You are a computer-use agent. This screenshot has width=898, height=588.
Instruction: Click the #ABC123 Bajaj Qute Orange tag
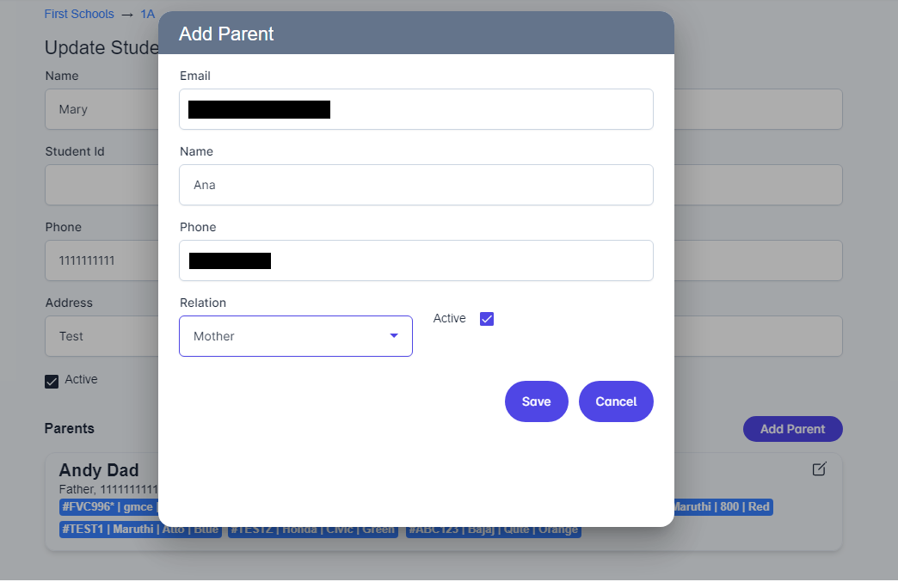(493, 529)
